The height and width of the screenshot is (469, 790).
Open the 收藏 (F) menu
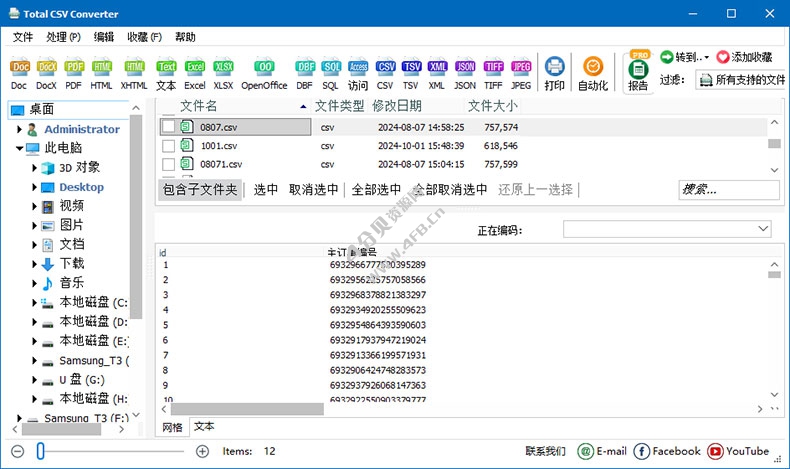145,37
